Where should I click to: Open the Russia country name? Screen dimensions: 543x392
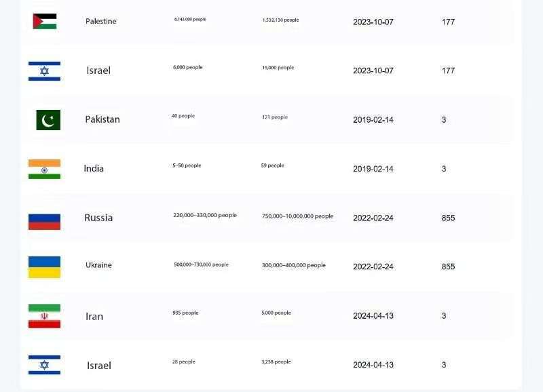tap(98, 218)
